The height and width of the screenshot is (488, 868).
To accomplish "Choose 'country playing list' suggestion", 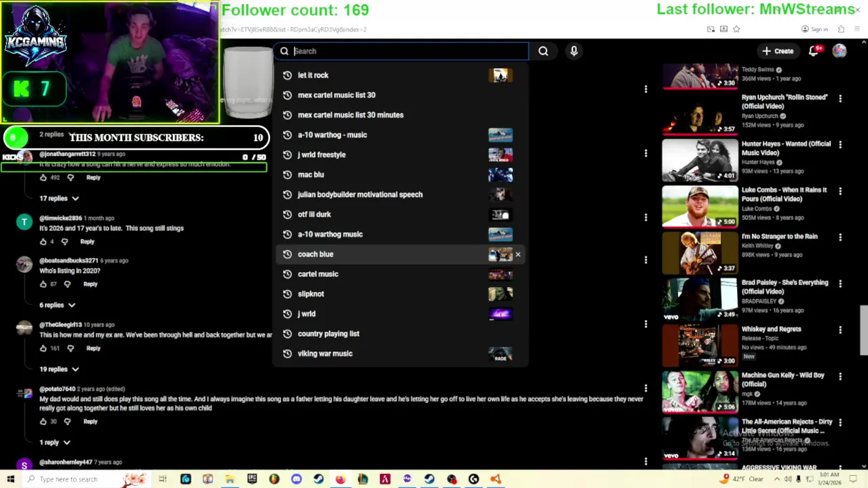I will [400, 333].
